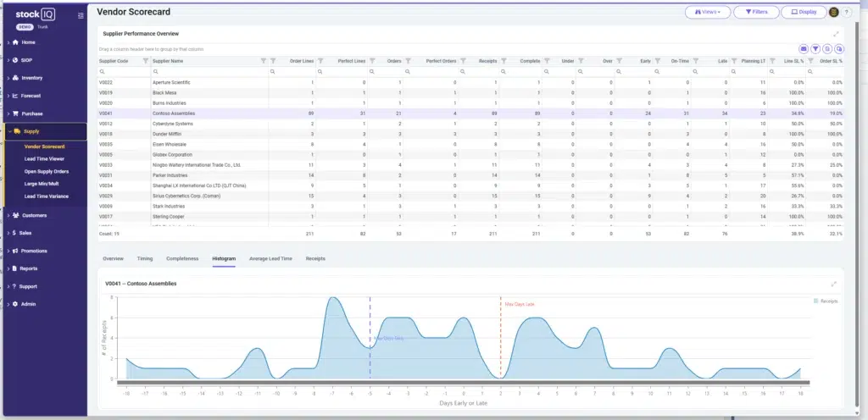Image resolution: width=868 pixels, height=420 pixels.
Task: Click the Supplier Name search field
Action: pos(209,71)
